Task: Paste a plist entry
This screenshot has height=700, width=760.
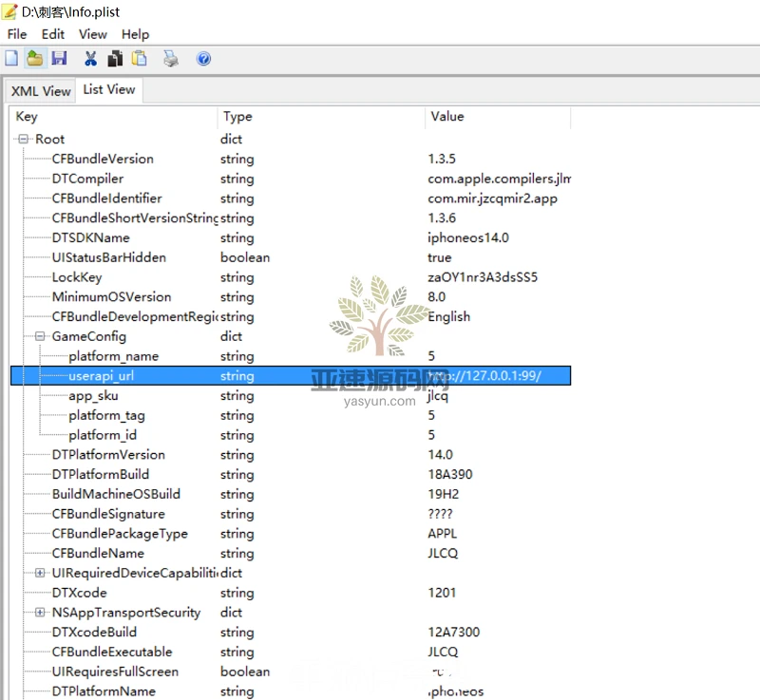Action: coord(139,58)
